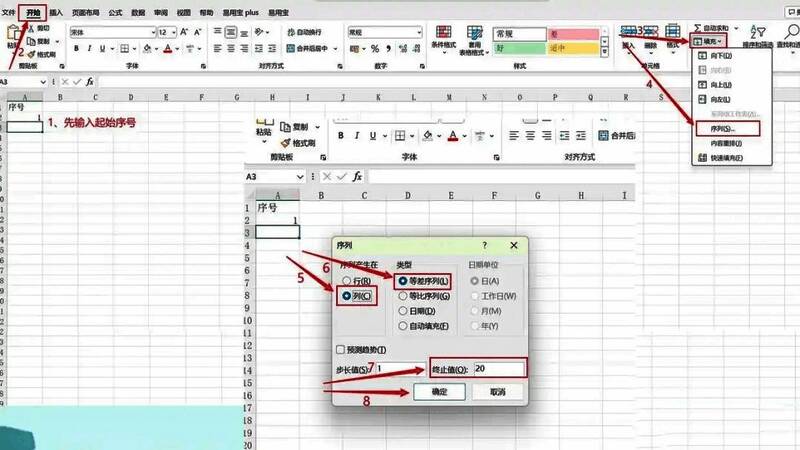Click the percent style icon

click(x=372, y=49)
